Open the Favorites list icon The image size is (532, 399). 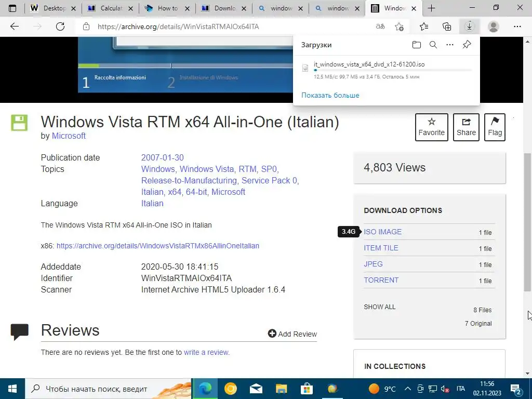coord(424,26)
